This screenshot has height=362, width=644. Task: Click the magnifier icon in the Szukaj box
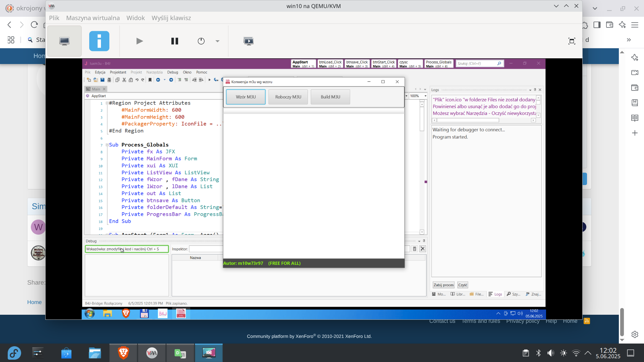click(499, 63)
